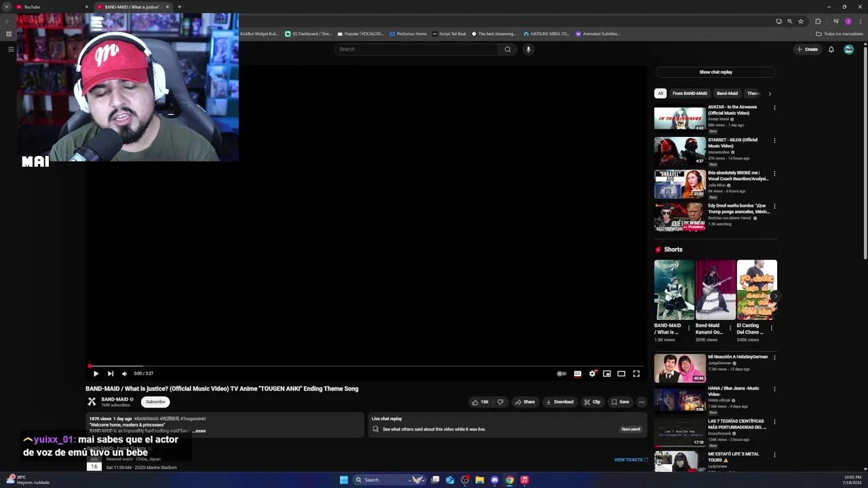The width and height of the screenshot is (868, 488).
Task: Open the live chat replay panel
Action: pyautogui.click(x=631, y=429)
